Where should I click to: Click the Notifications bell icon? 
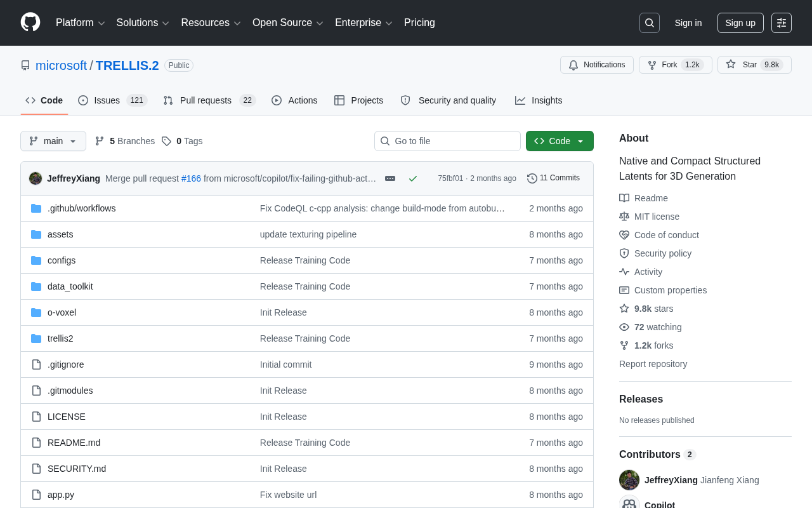pos(573,65)
